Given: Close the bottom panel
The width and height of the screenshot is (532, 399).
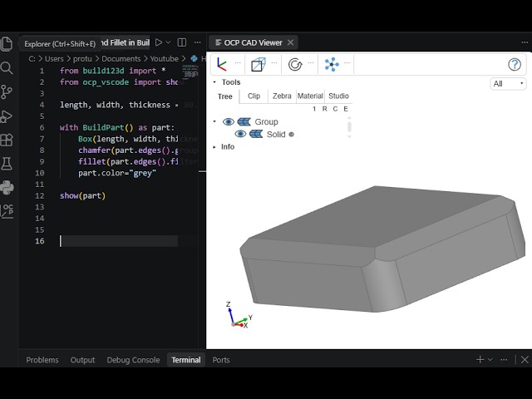Looking at the screenshot, I should pos(525,360).
